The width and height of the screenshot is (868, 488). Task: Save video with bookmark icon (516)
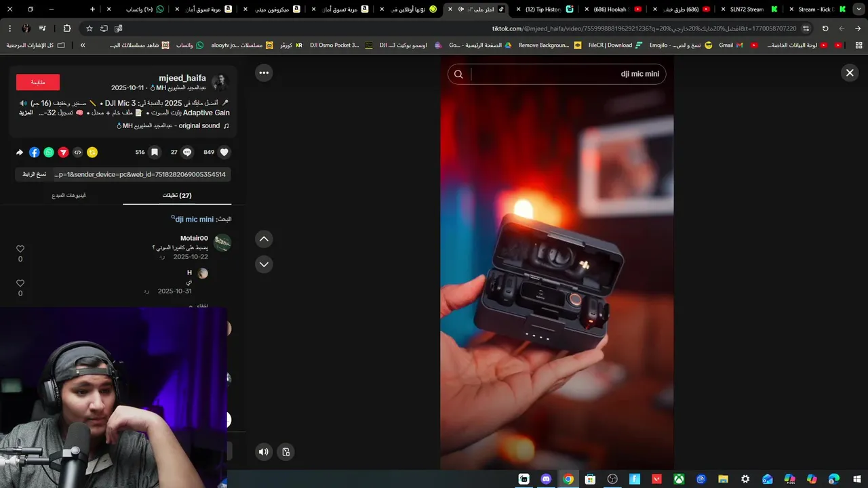point(155,152)
